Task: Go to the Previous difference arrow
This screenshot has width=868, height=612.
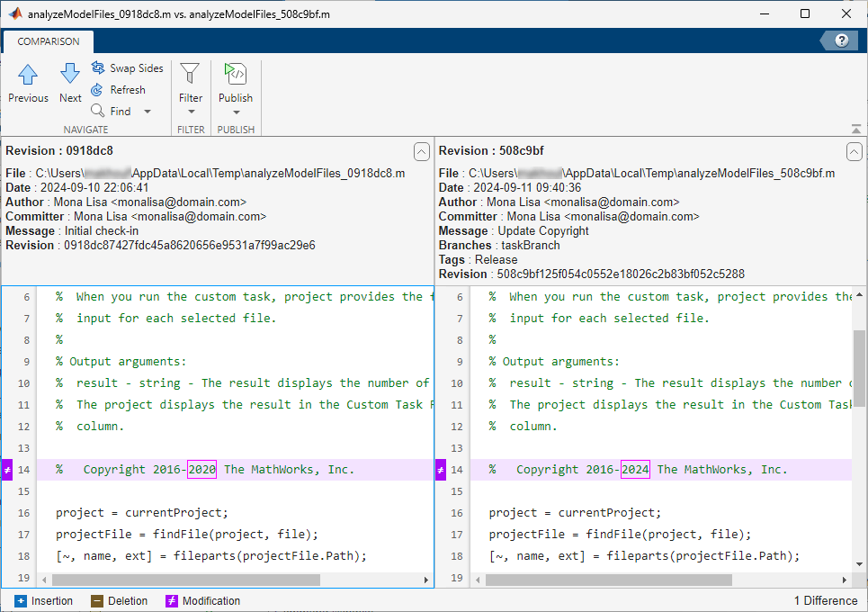Action: click(28, 74)
